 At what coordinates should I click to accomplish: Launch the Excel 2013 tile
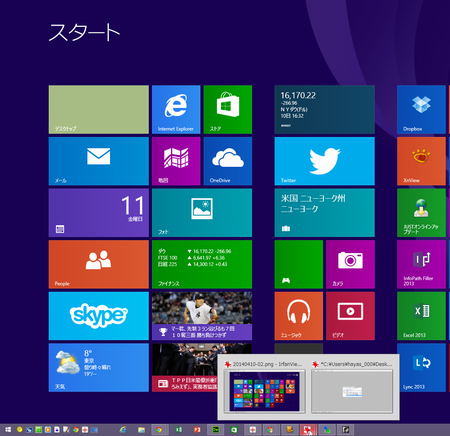click(x=421, y=316)
